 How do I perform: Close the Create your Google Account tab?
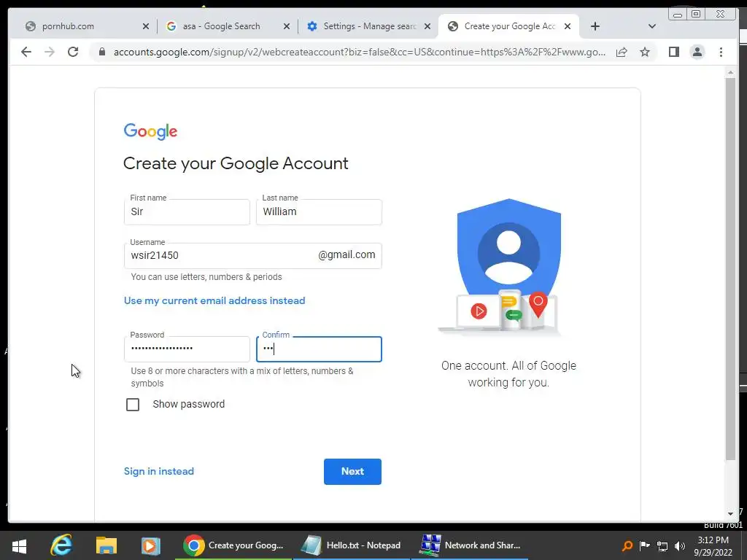click(568, 27)
